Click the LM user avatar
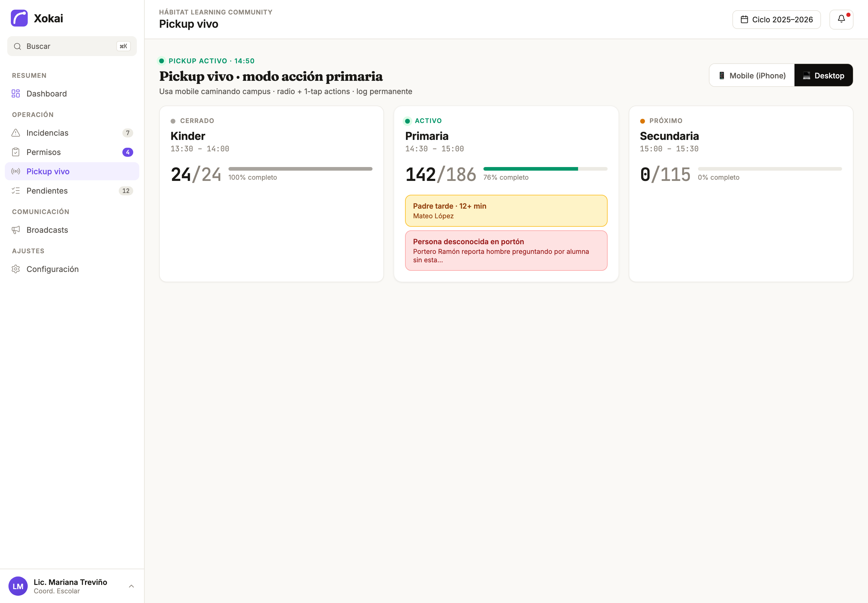Screen dimensions: 868x603 pos(18,586)
